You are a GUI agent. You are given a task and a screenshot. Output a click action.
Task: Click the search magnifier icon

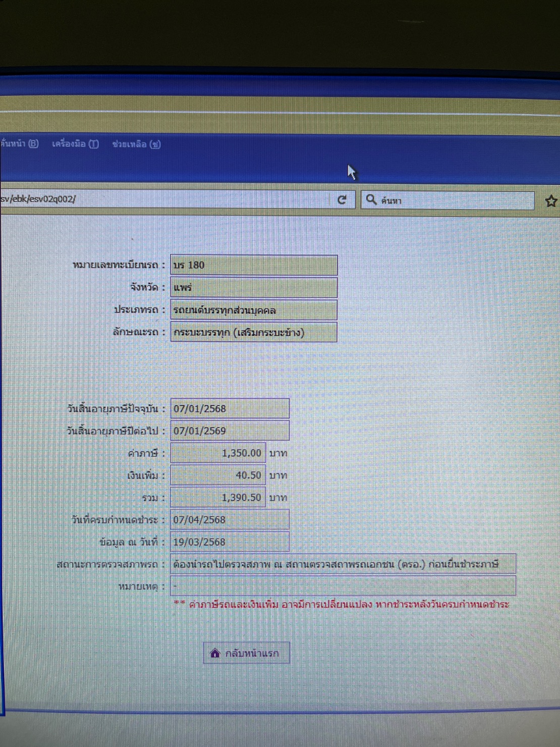(371, 199)
